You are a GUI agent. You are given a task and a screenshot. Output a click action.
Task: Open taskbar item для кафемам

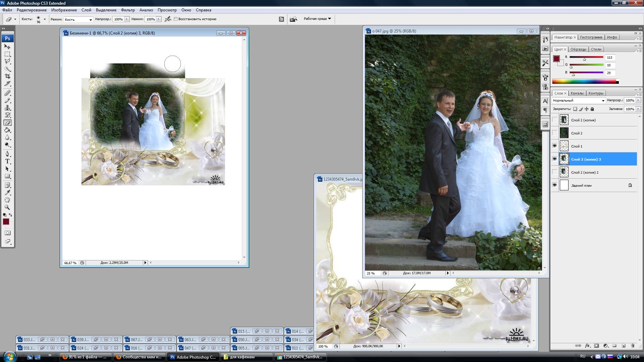[247, 357]
